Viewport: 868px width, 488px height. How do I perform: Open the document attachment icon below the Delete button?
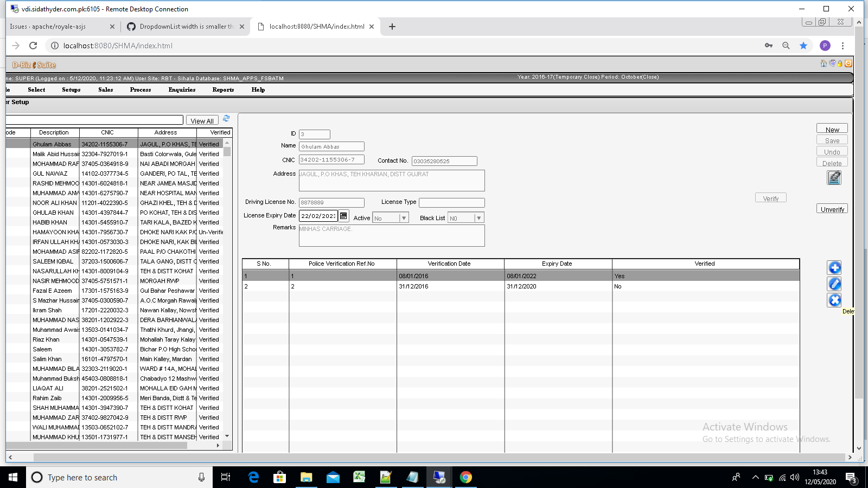(x=834, y=177)
